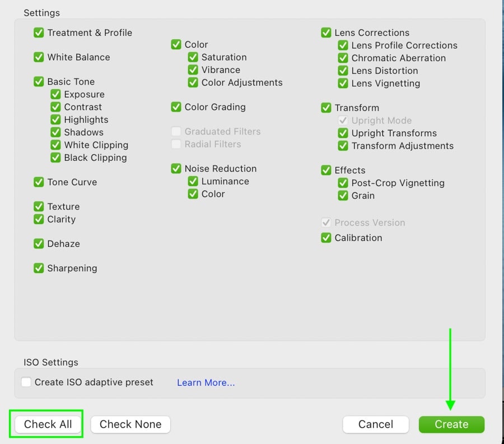Click the green Create button
The height and width of the screenshot is (444, 504).
pos(451,424)
